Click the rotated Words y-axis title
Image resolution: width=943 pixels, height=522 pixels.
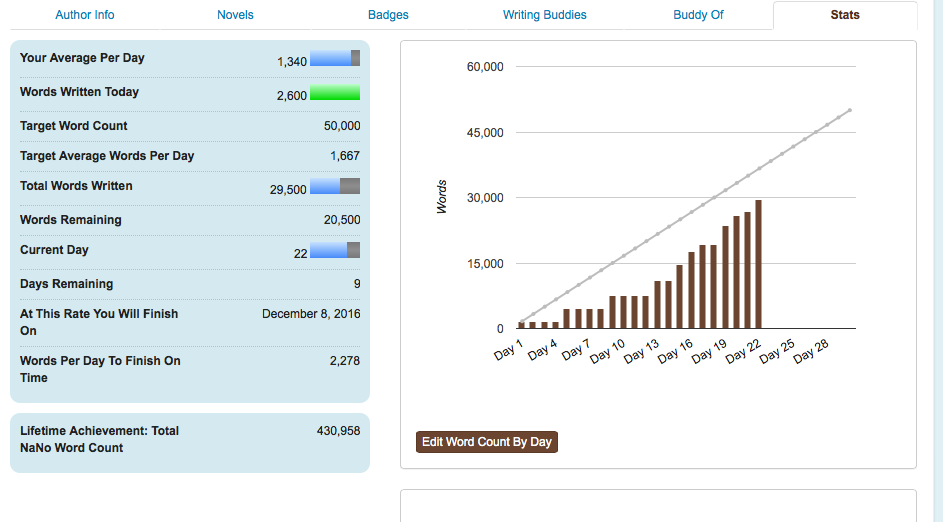tap(441, 197)
